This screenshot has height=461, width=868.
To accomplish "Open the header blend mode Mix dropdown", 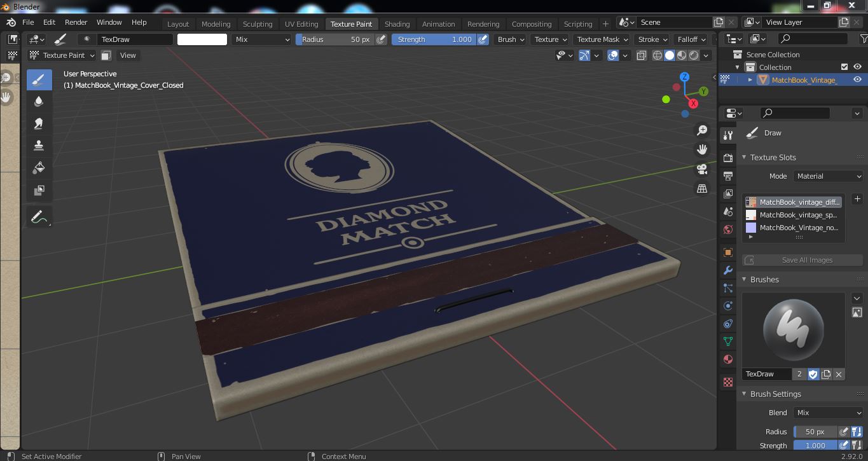I will click(x=261, y=39).
